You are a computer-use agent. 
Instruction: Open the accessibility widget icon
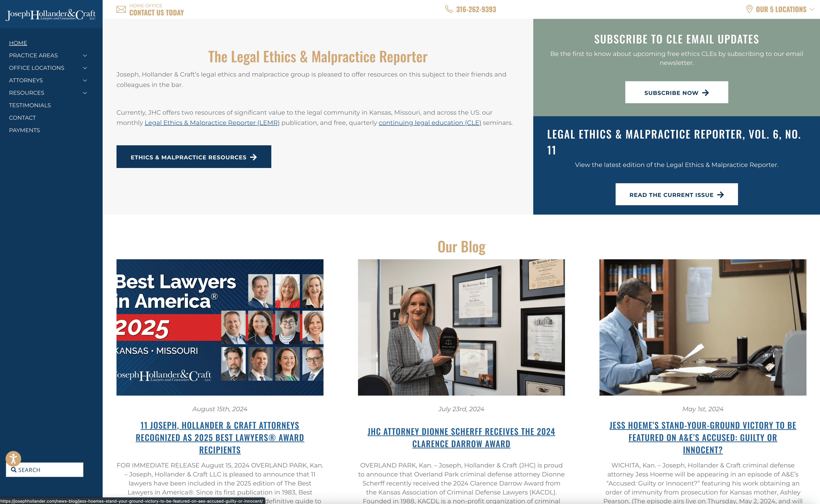click(13, 459)
